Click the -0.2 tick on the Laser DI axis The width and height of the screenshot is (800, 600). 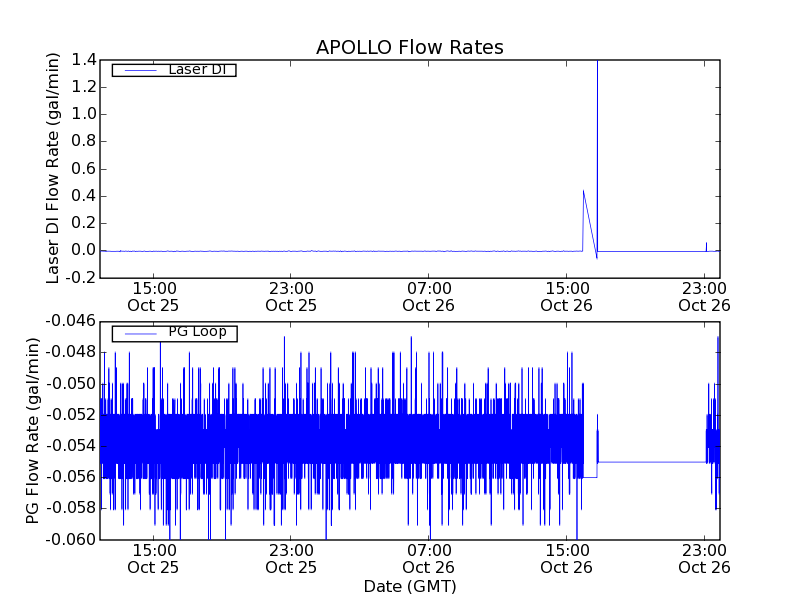click(81, 278)
